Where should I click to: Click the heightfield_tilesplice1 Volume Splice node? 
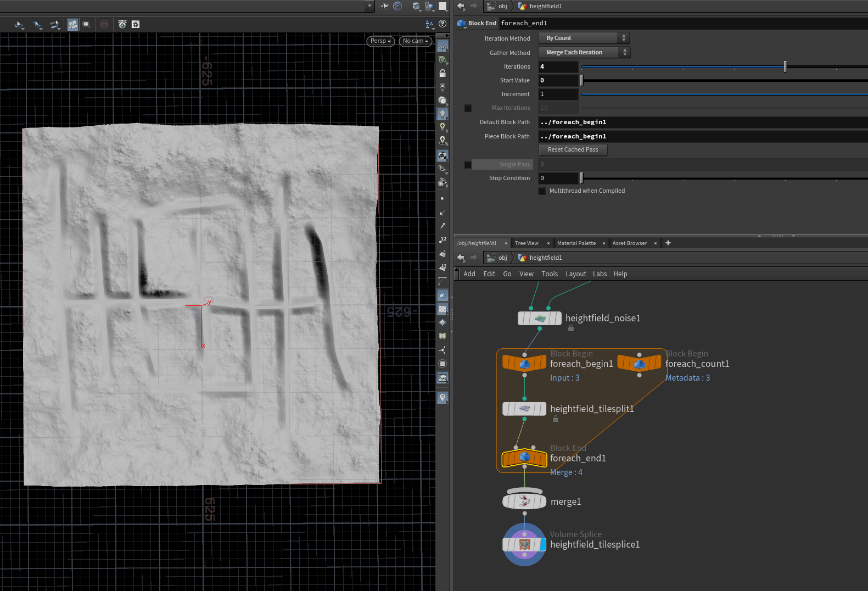click(524, 544)
